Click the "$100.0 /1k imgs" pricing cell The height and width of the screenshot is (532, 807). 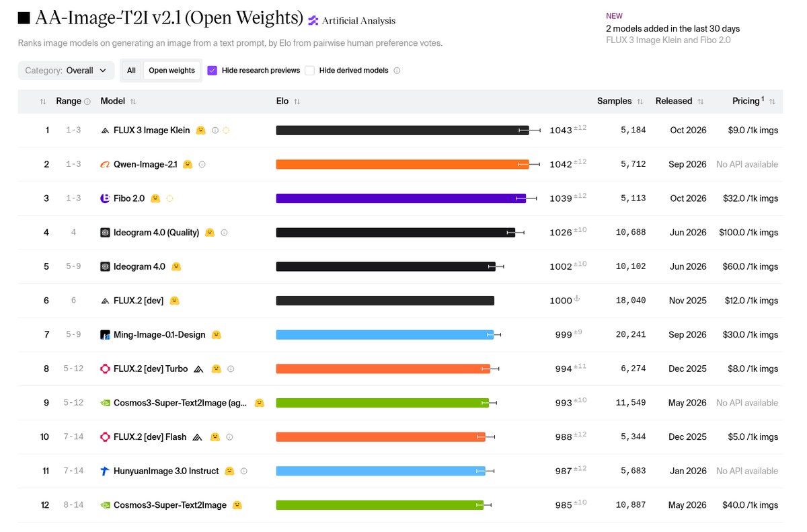pyautogui.click(x=748, y=233)
